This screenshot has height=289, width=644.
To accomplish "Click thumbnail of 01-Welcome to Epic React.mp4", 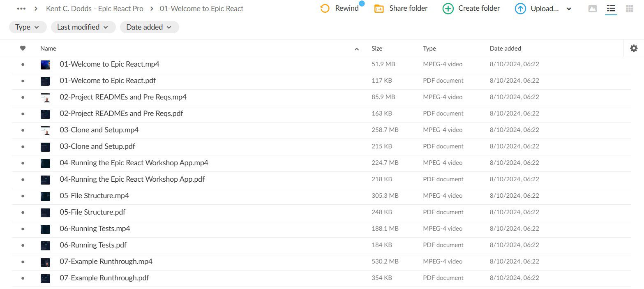I will pos(45,65).
